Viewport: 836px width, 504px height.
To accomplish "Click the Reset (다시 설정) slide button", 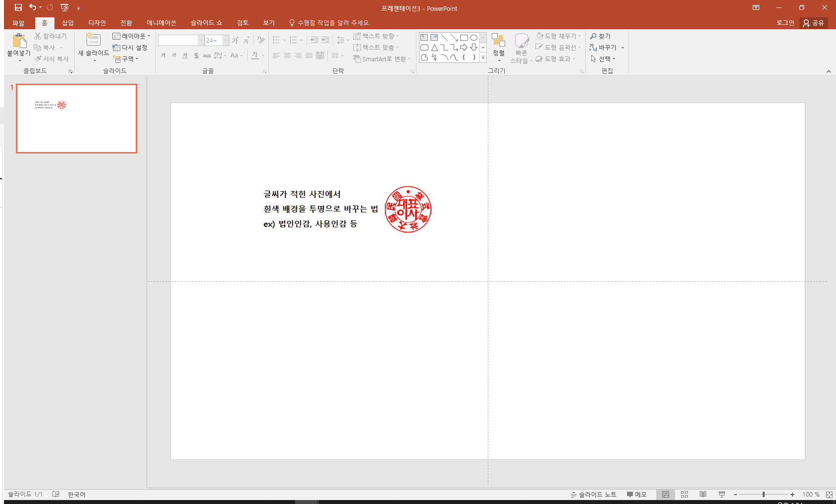I will [130, 48].
